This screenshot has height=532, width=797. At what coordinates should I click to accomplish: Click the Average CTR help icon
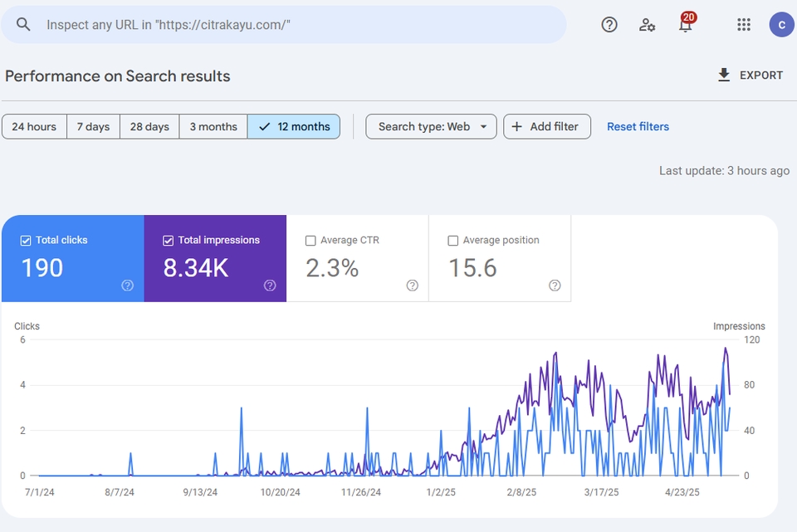[x=413, y=286]
